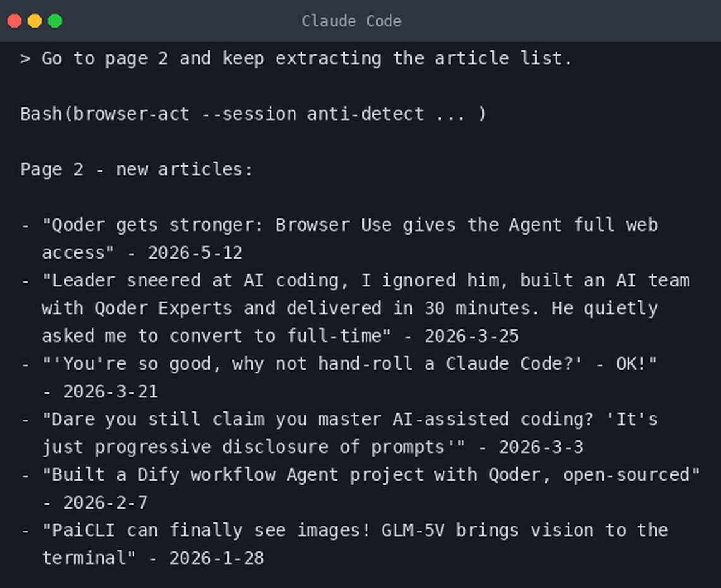Image resolution: width=721 pixels, height=588 pixels.
Task: Click the Qoder gets stronger article entry
Action: pos(350,239)
